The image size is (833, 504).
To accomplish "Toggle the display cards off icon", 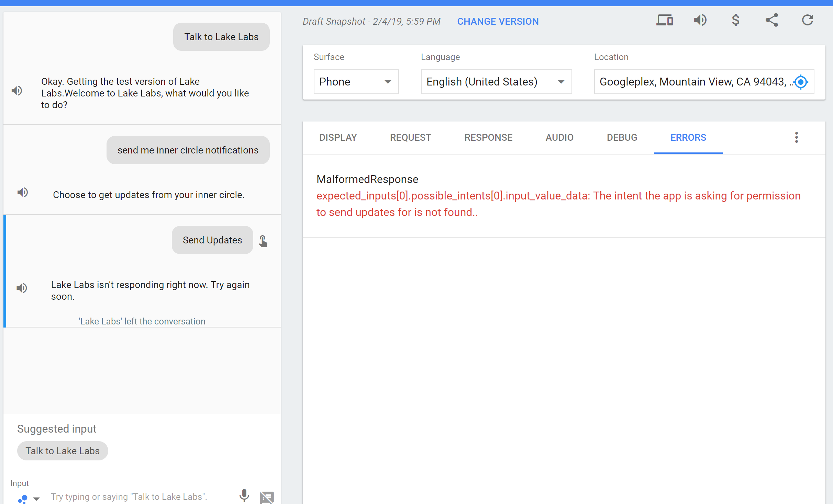I will click(267, 497).
